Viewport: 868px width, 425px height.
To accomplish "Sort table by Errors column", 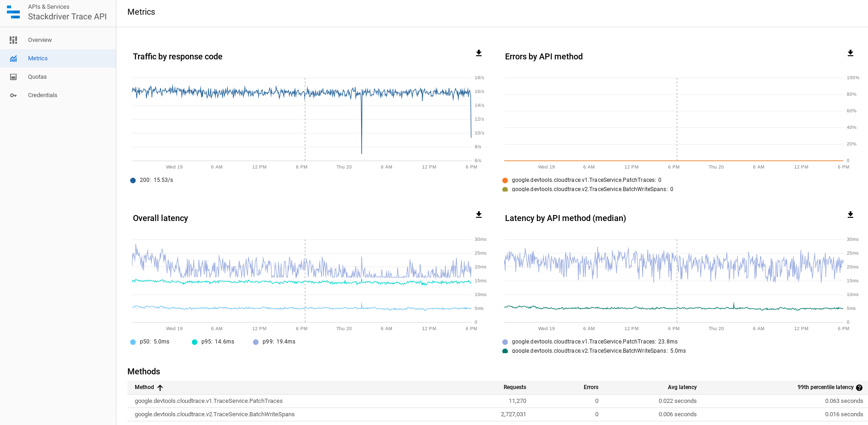I will [591, 387].
